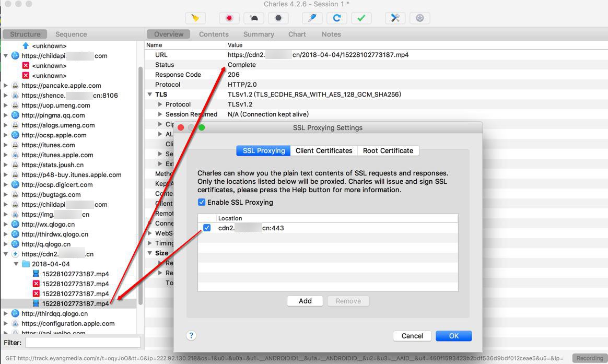Select highlighted 15228102773187.mp4 entry
Viewport: 608px width, 364px height.
tap(76, 303)
